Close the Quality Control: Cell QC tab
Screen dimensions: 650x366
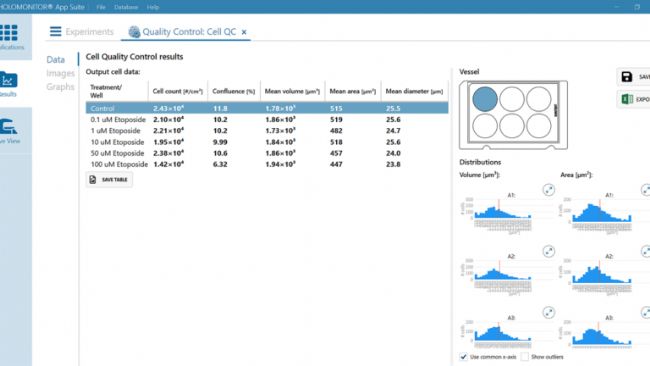[x=244, y=32]
